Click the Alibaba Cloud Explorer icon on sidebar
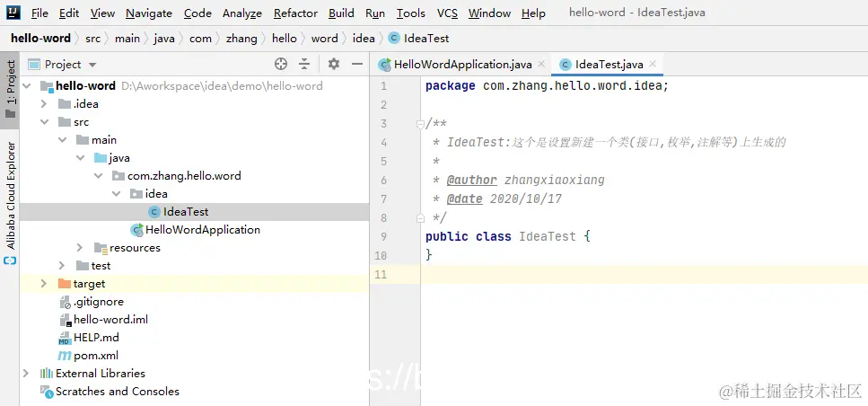Image resolution: width=868 pixels, height=406 pixels. (10, 260)
